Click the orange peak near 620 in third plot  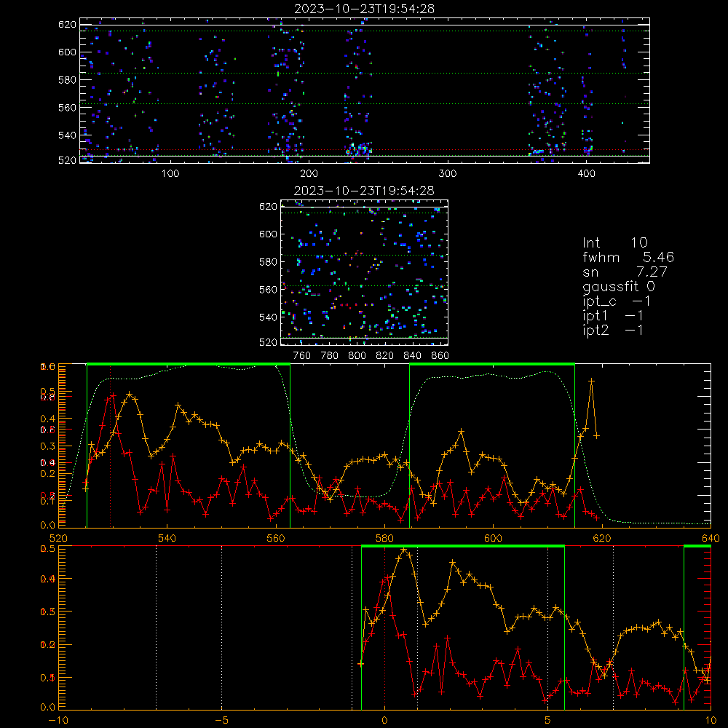tap(591, 381)
